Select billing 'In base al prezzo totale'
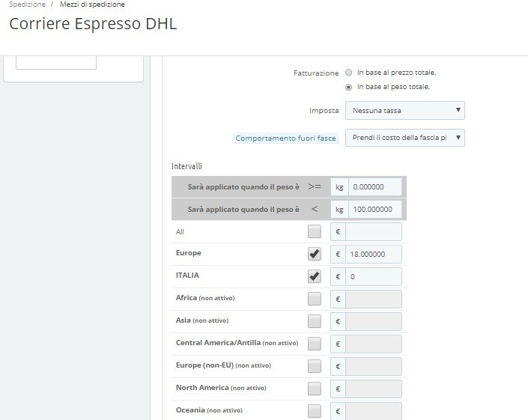Screen dimensions: 528x420 [x=348, y=73]
